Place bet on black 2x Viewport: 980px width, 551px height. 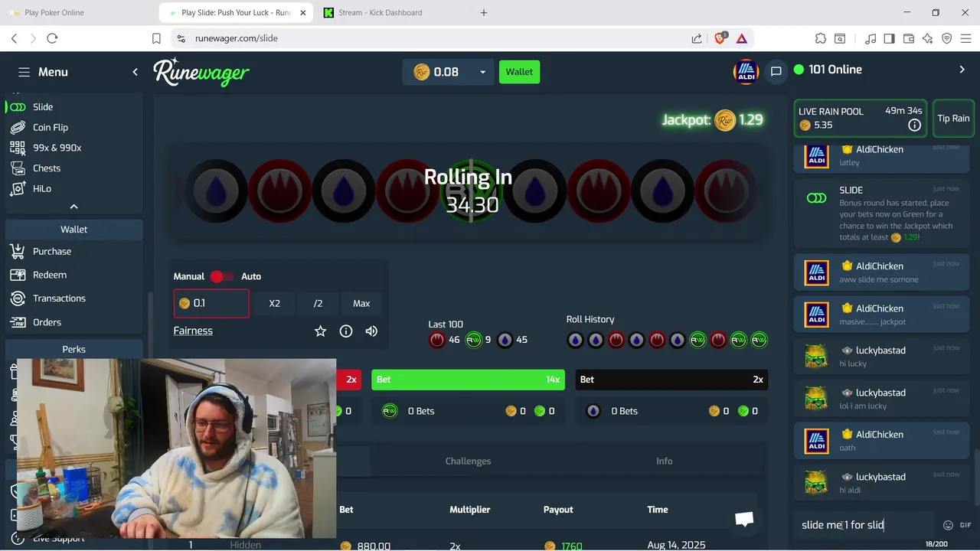[671, 380]
